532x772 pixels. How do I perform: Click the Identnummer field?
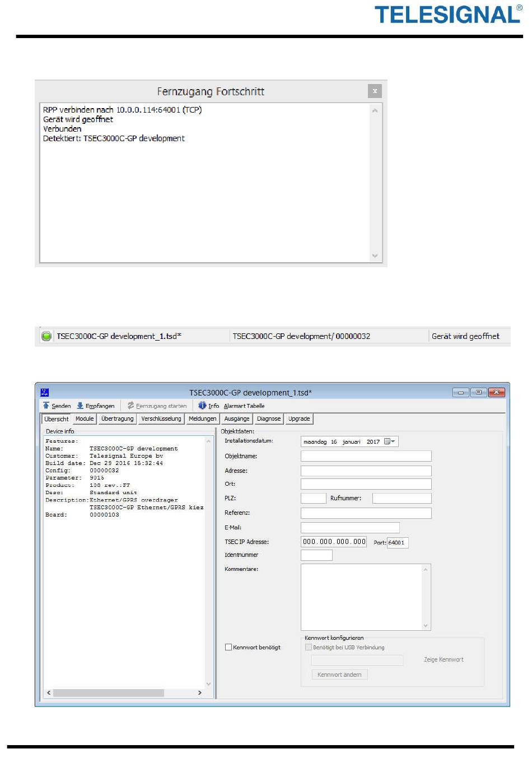(x=316, y=555)
